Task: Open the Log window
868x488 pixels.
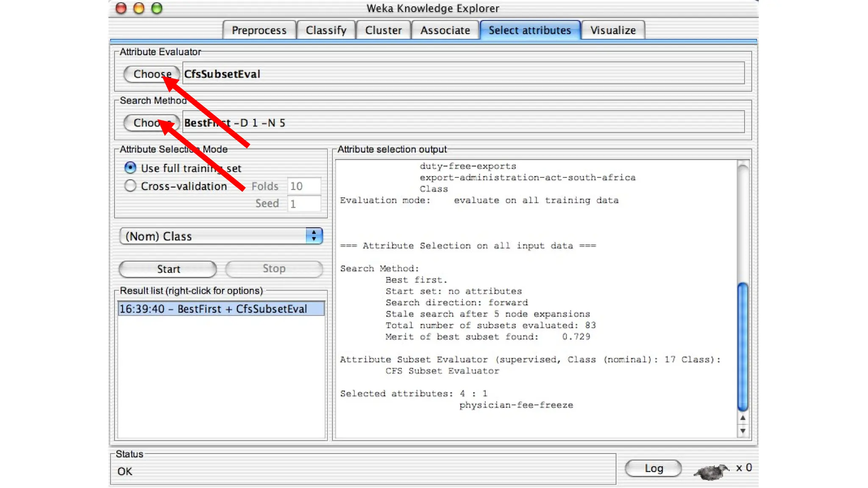Action: click(653, 468)
